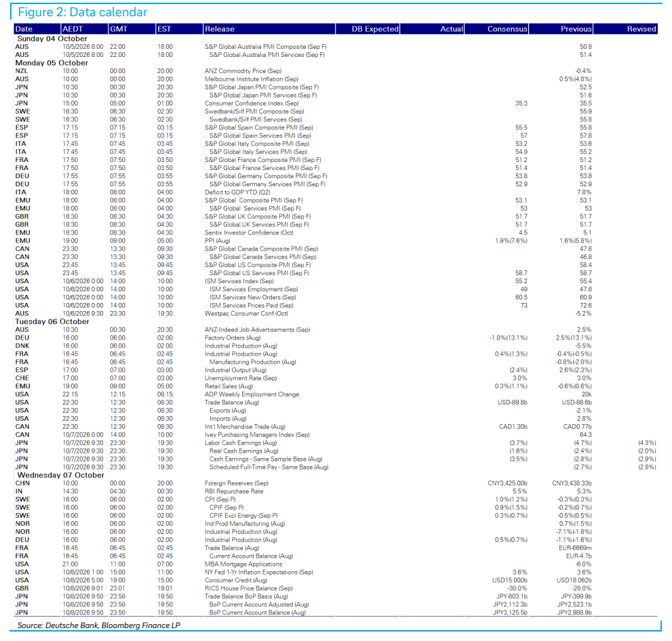Click the 'EUR-6669m' previous value
Viewport: 672px width, 641px height.
click(x=575, y=548)
